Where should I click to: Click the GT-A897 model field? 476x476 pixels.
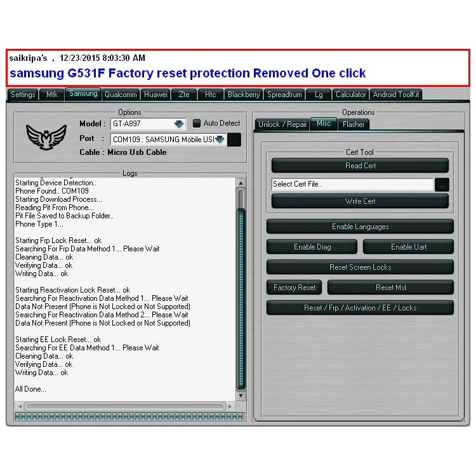[148, 124]
